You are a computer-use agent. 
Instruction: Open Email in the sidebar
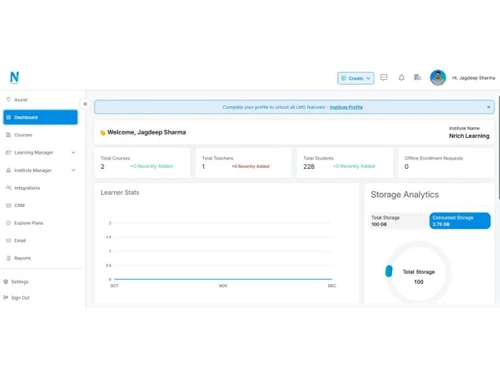(x=40, y=240)
